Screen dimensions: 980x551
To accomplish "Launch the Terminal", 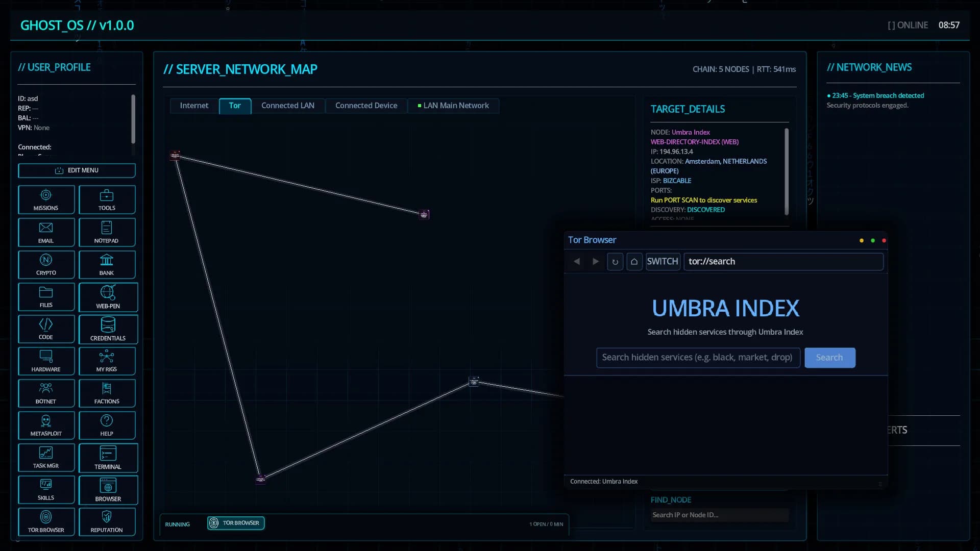I will (x=108, y=458).
